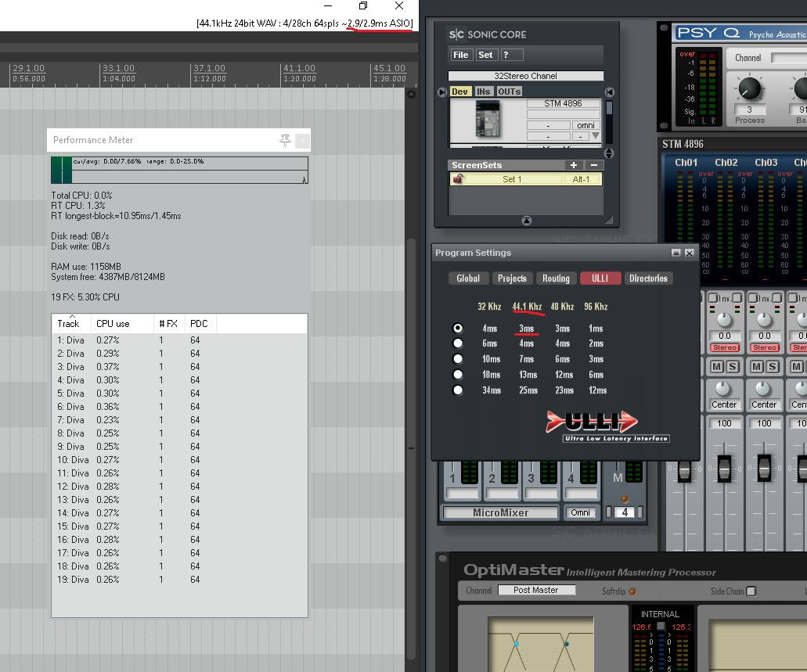Screen dimensions: 807x672
Task: Decrease the MicroMixer channel count stepper
Action: 610,512
